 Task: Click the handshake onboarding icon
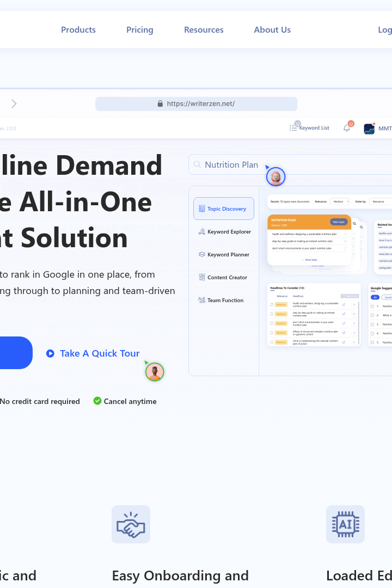pos(131,524)
